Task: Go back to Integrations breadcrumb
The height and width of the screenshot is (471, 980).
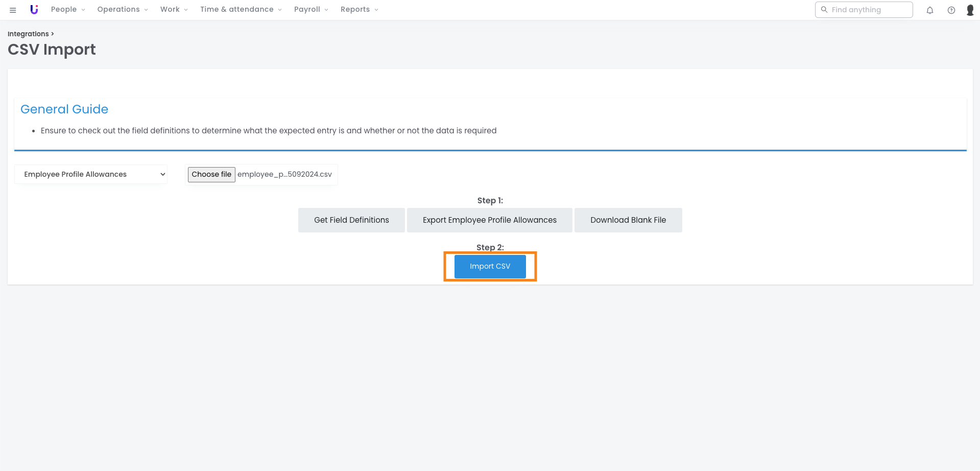Action: (x=28, y=34)
